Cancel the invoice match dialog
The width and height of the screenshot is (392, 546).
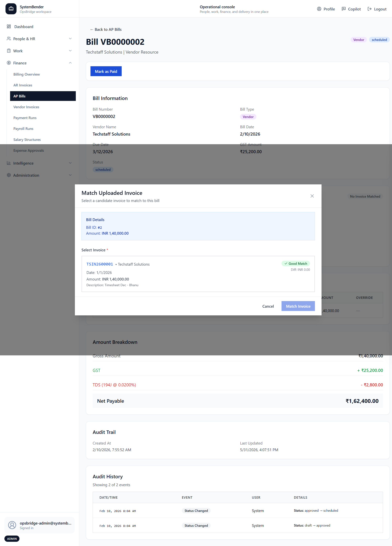tap(268, 306)
